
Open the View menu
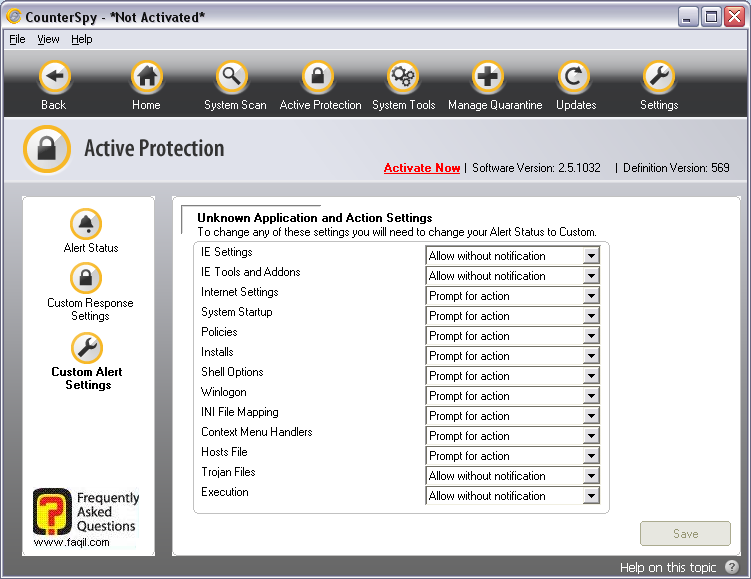point(48,39)
